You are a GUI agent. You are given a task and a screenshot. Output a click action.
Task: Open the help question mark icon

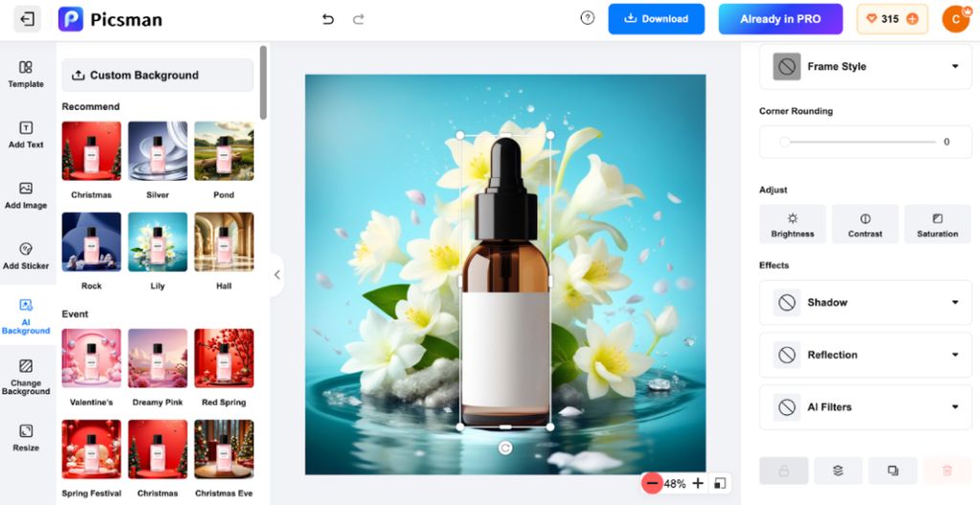pos(588,18)
